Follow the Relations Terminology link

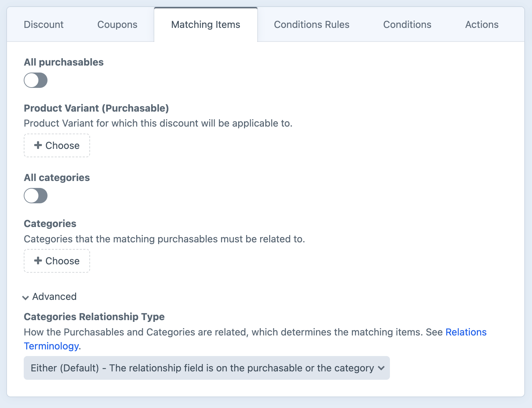point(466,332)
